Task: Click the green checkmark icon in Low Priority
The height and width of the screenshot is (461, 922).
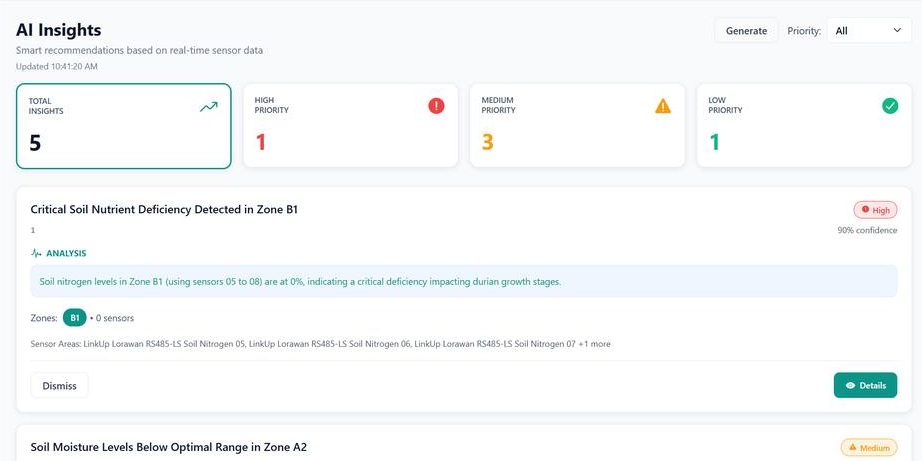Action: click(x=890, y=106)
